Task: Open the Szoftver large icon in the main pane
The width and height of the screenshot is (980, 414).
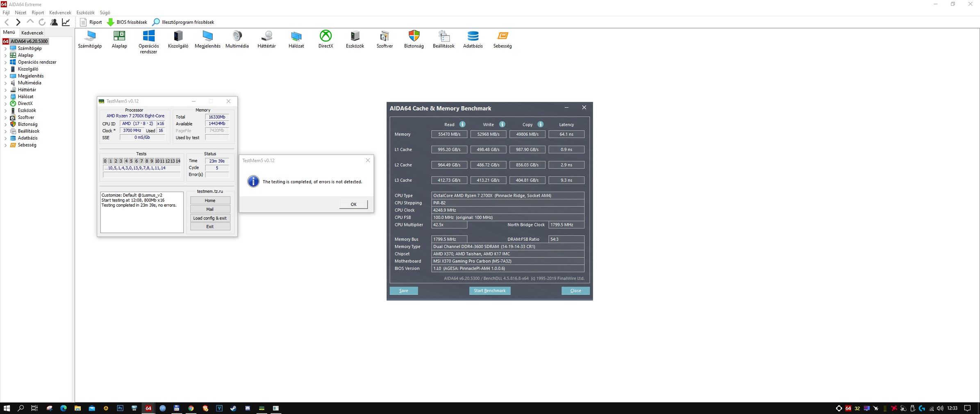Action: [384, 39]
